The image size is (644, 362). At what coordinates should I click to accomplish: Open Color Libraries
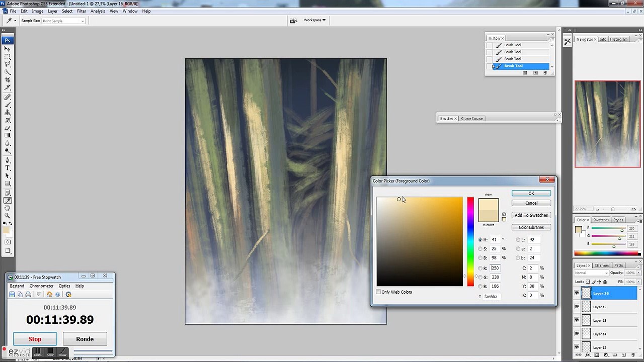tap(531, 227)
